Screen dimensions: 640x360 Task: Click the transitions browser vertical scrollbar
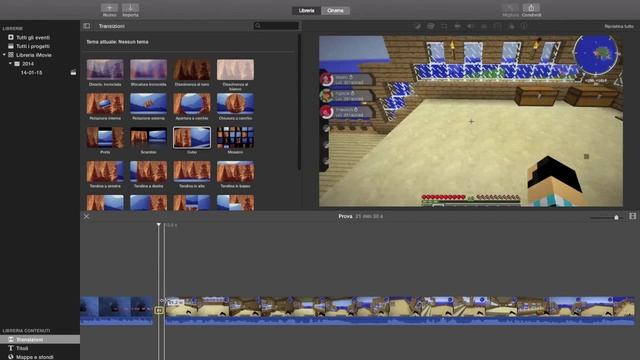300,102
